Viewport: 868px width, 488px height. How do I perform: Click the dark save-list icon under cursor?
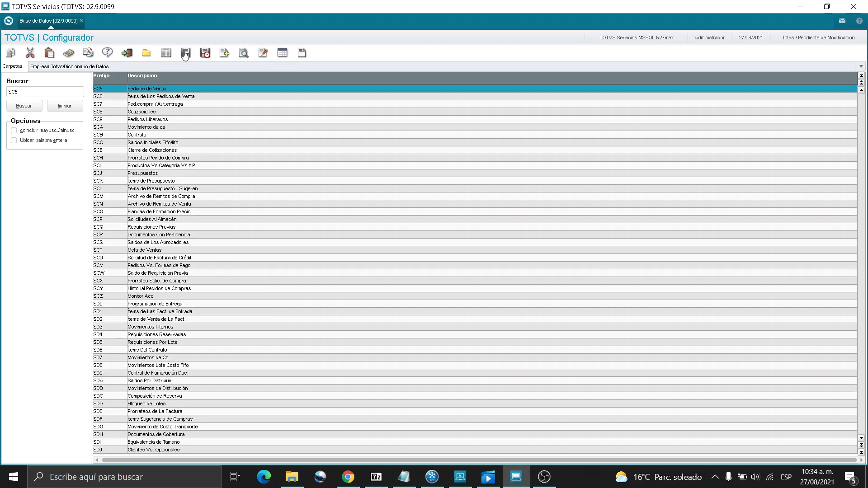tap(185, 53)
